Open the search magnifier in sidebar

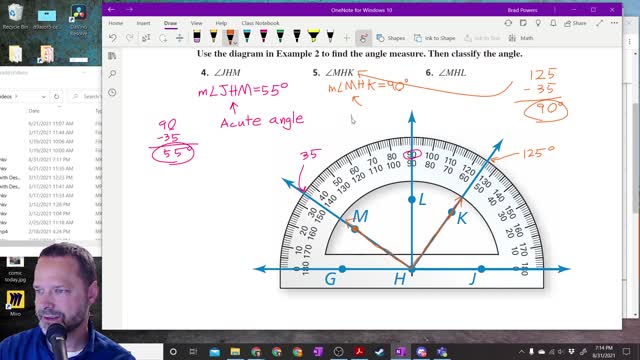coord(112,74)
